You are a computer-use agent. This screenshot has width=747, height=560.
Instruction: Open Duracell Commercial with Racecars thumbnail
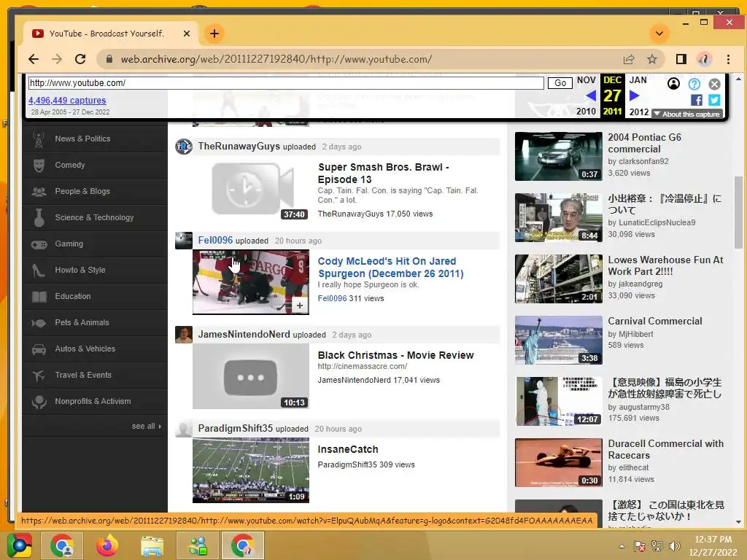558,462
